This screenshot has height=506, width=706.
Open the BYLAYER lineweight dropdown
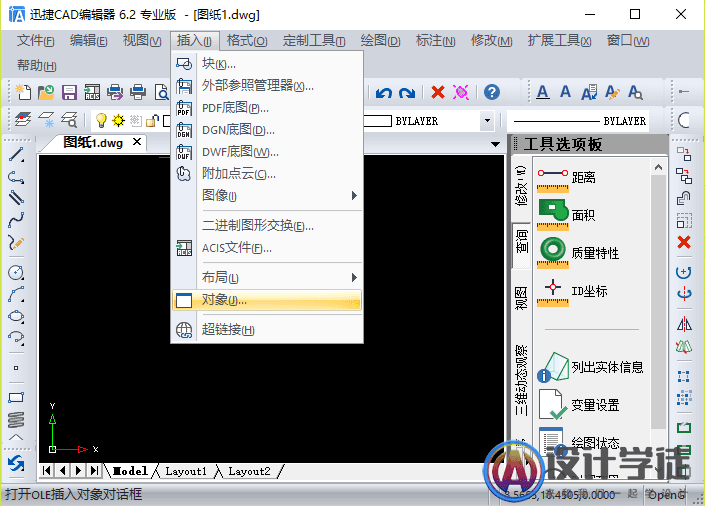(578, 121)
